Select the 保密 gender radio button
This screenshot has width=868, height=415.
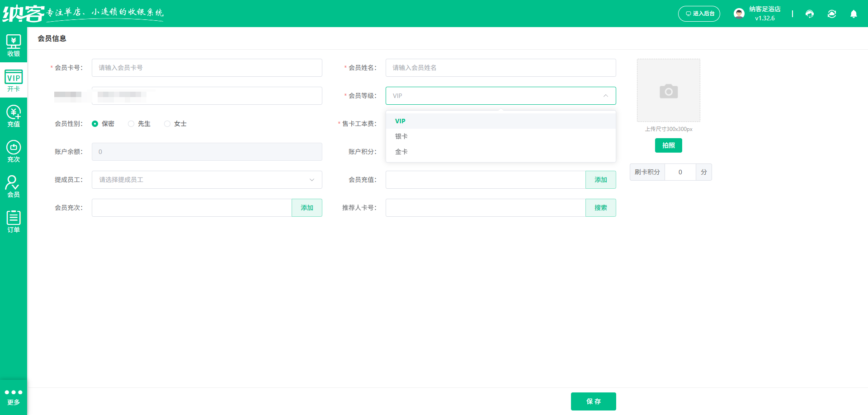pos(95,123)
